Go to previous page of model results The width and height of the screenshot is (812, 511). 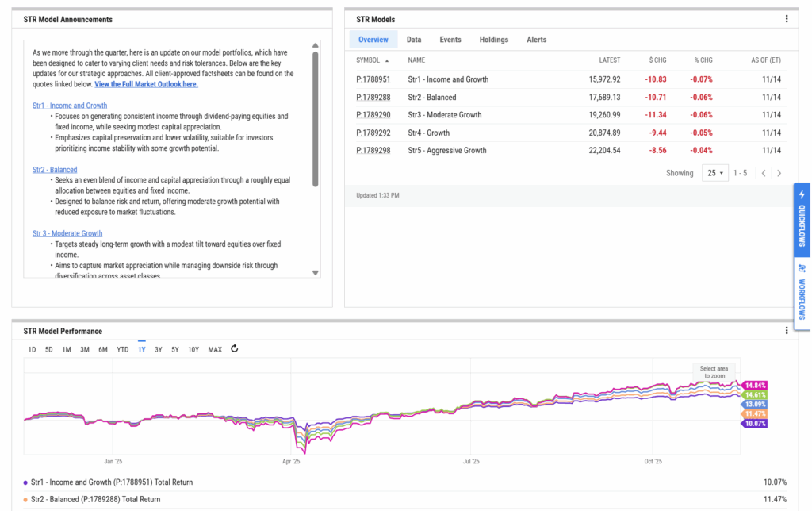coord(762,172)
